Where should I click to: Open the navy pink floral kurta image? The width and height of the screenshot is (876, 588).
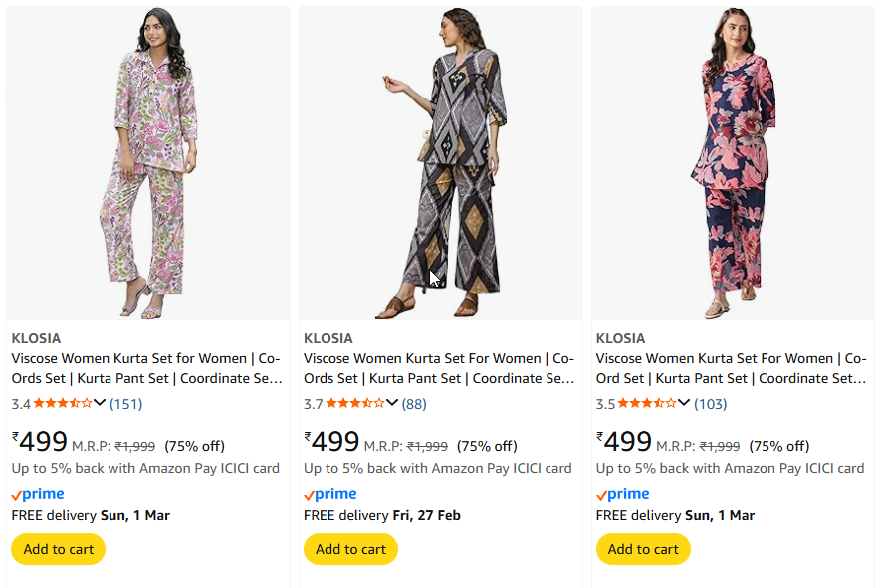click(x=733, y=164)
